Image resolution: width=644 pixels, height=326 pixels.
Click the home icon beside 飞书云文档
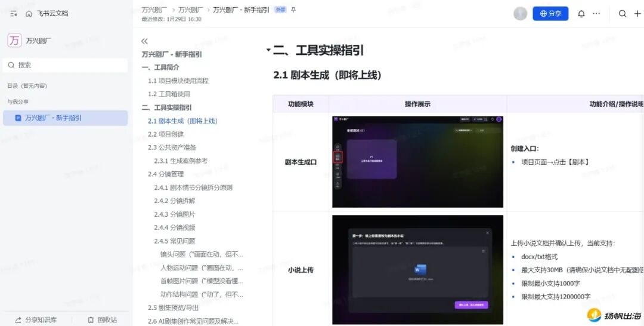(29, 13)
